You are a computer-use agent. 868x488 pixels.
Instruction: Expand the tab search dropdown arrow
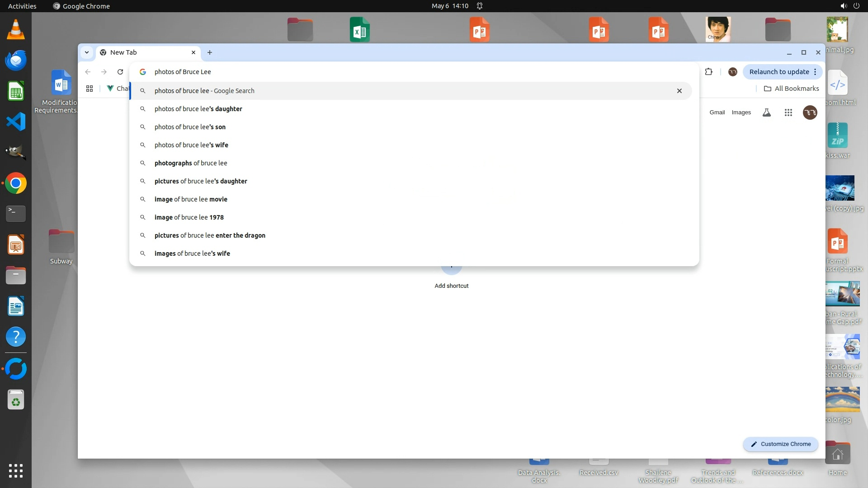coord(86,52)
